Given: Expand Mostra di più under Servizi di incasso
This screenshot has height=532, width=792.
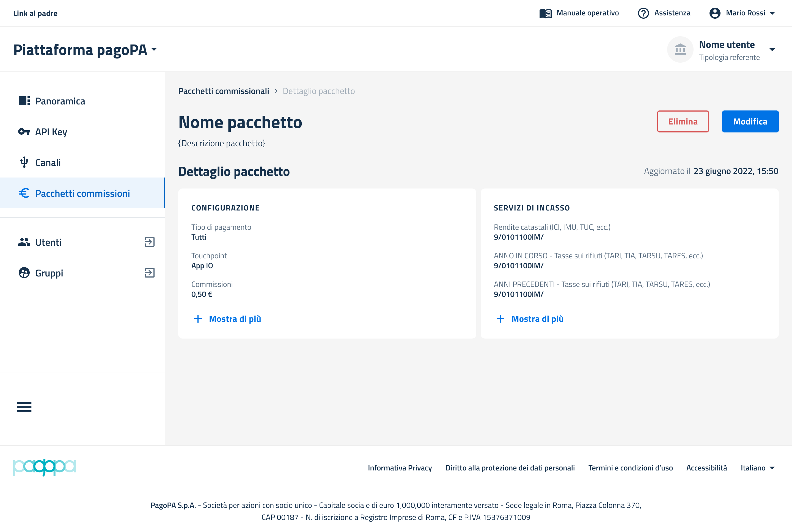Looking at the screenshot, I should tap(530, 318).
